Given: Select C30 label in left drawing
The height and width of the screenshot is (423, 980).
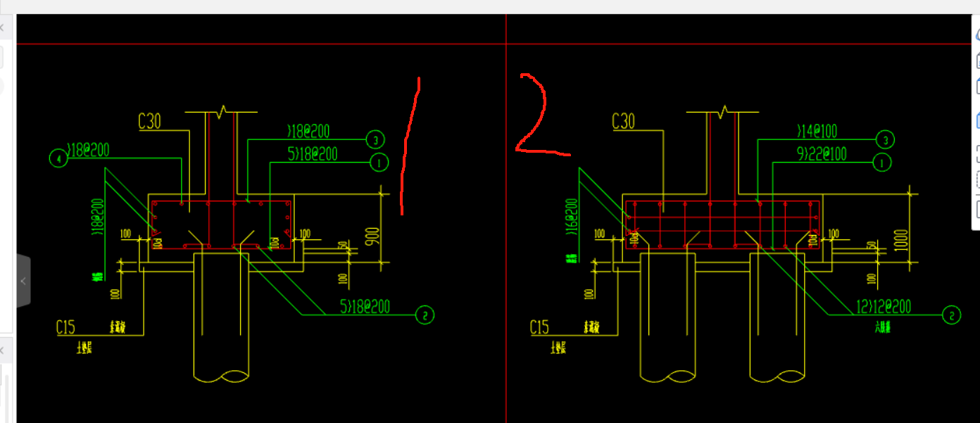Looking at the screenshot, I should tap(149, 122).
